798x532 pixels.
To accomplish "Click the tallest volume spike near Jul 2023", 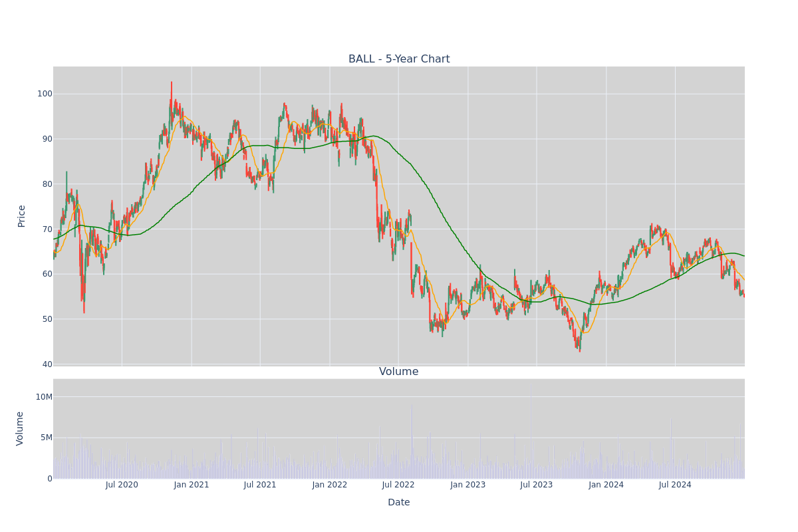I will [x=531, y=431].
